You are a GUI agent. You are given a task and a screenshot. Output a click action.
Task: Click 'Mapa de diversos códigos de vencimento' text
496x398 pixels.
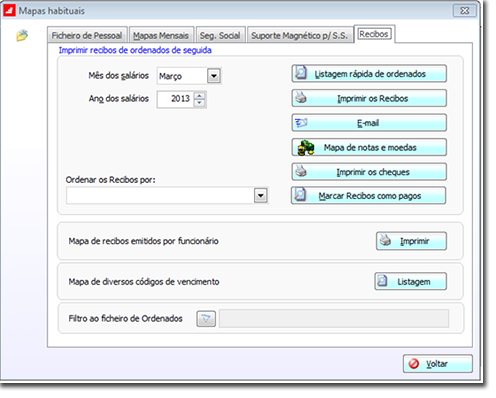[x=144, y=282]
